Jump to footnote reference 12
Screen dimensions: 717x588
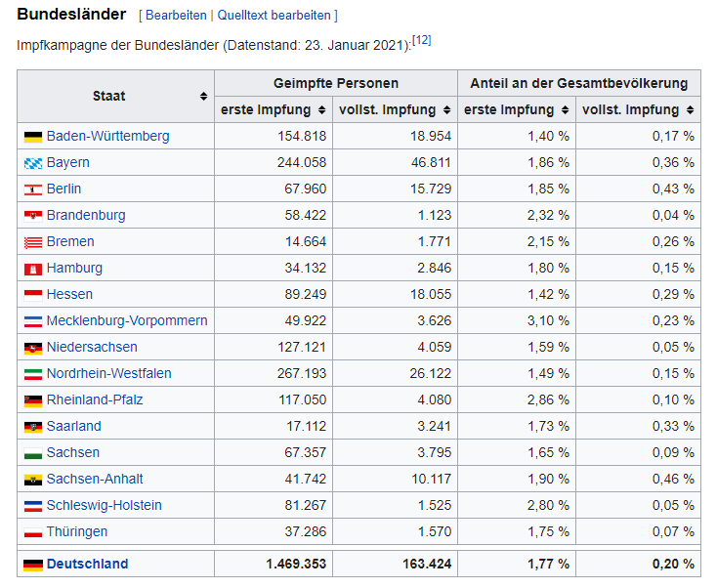pyautogui.click(x=422, y=40)
